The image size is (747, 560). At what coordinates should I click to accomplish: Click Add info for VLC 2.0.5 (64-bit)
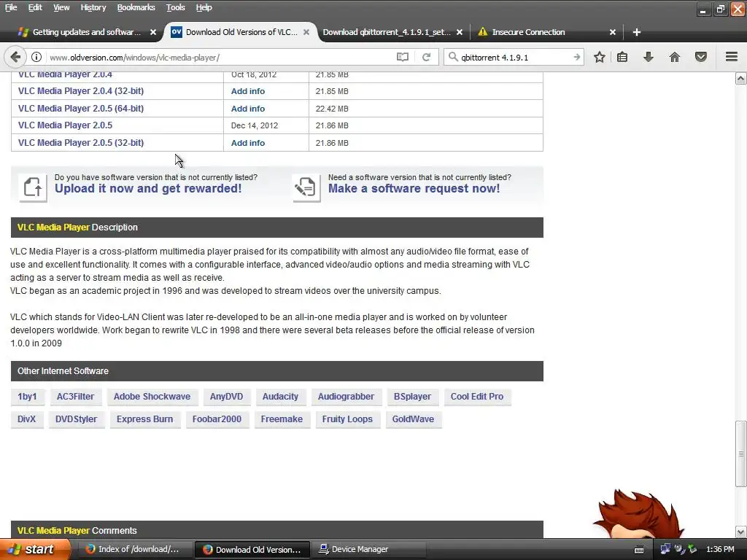(x=248, y=109)
